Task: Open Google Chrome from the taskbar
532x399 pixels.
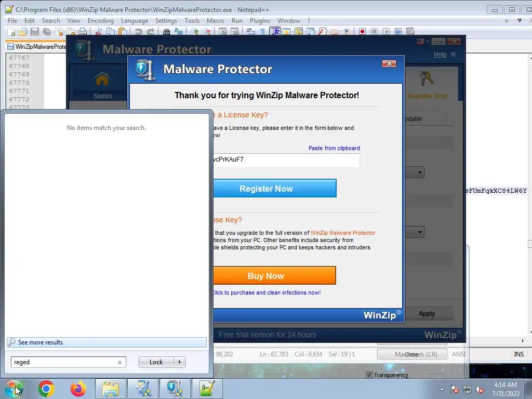Action: (46, 389)
